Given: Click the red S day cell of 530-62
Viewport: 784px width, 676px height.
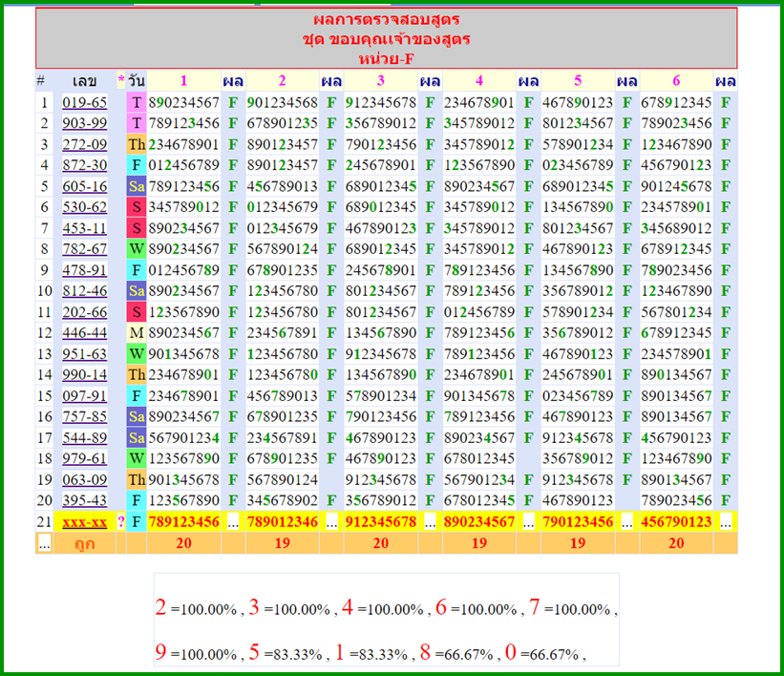Looking at the screenshot, I should point(136,207).
